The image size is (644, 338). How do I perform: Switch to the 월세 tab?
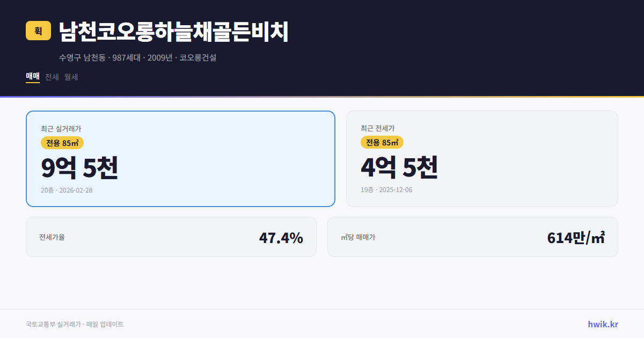tap(70, 77)
